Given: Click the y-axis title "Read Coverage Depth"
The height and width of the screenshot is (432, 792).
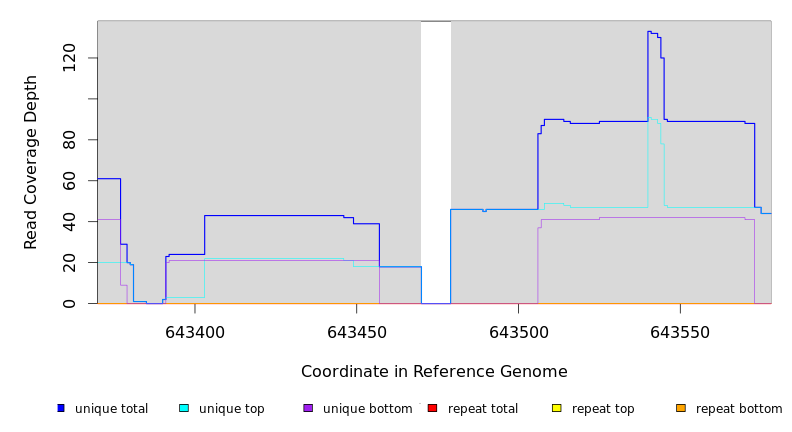Looking at the screenshot, I should point(31,162).
